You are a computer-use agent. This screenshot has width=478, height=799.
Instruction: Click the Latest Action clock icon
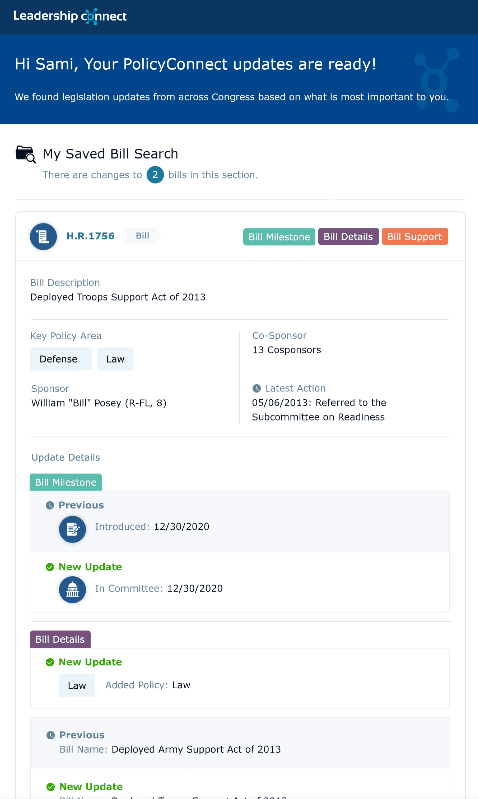coord(257,388)
